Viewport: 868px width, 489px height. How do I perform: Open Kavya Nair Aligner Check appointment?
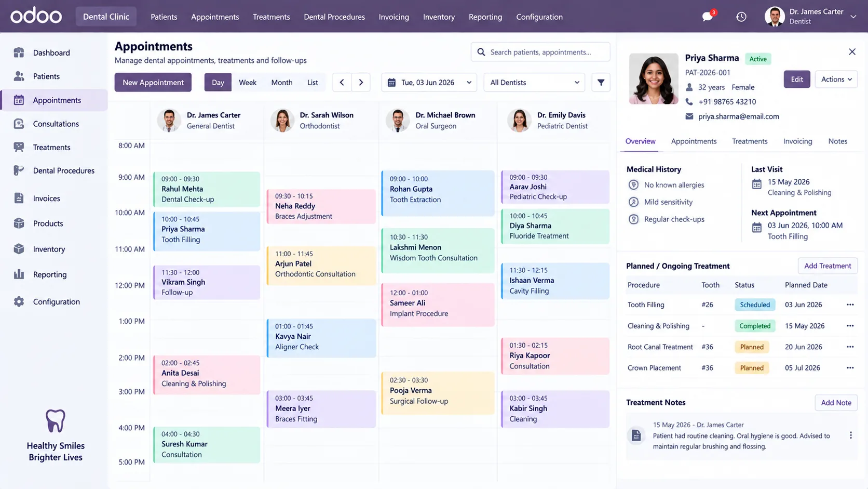pyautogui.click(x=321, y=338)
